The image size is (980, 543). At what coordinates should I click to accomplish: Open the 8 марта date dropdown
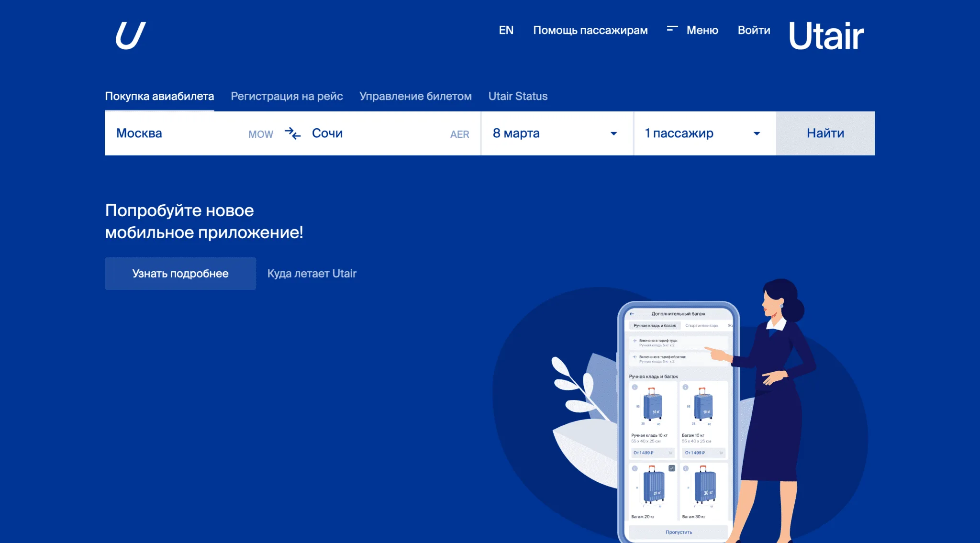coord(557,133)
